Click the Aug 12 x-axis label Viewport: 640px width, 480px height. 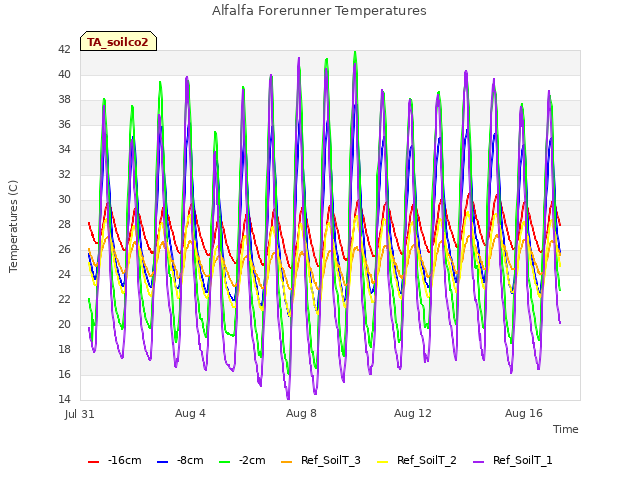(413, 413)
